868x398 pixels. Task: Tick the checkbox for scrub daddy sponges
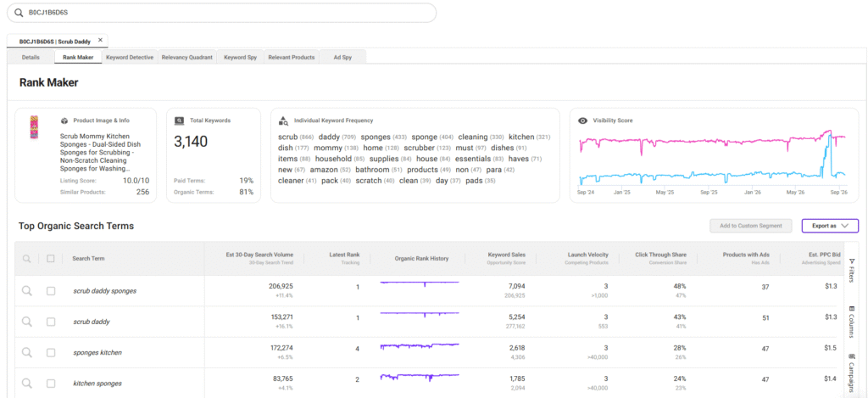pyautogui.click(x=51, y=291)
